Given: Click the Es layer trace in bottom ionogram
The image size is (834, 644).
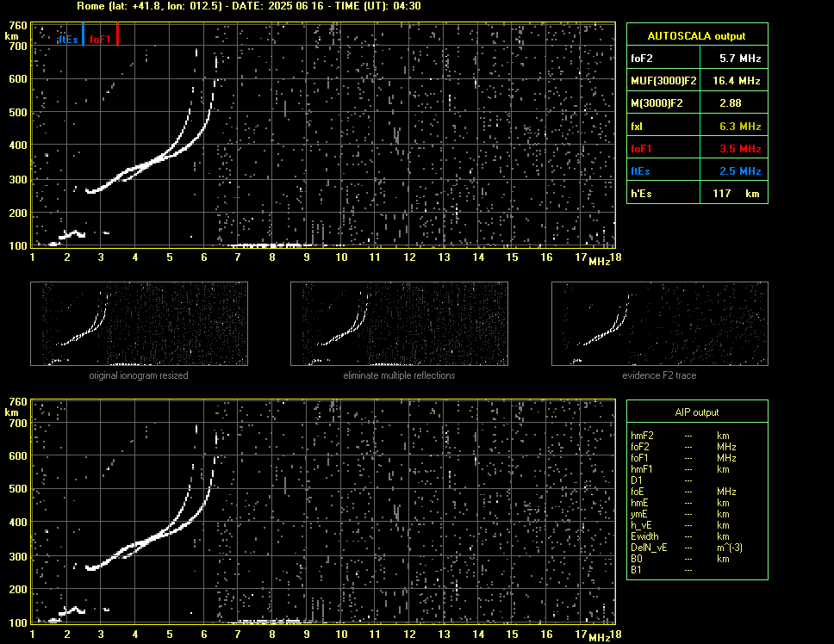Looking at the screenshot, I should (72, 611).
